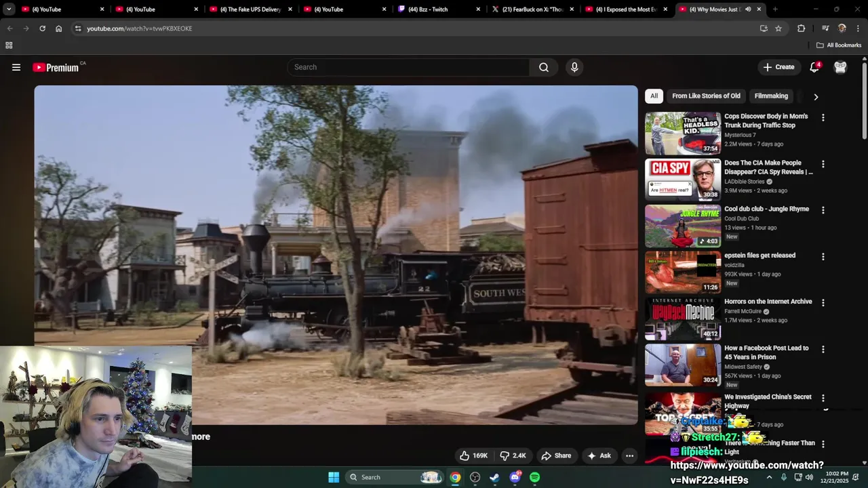Go to YouTube Premium home logo

56,67
